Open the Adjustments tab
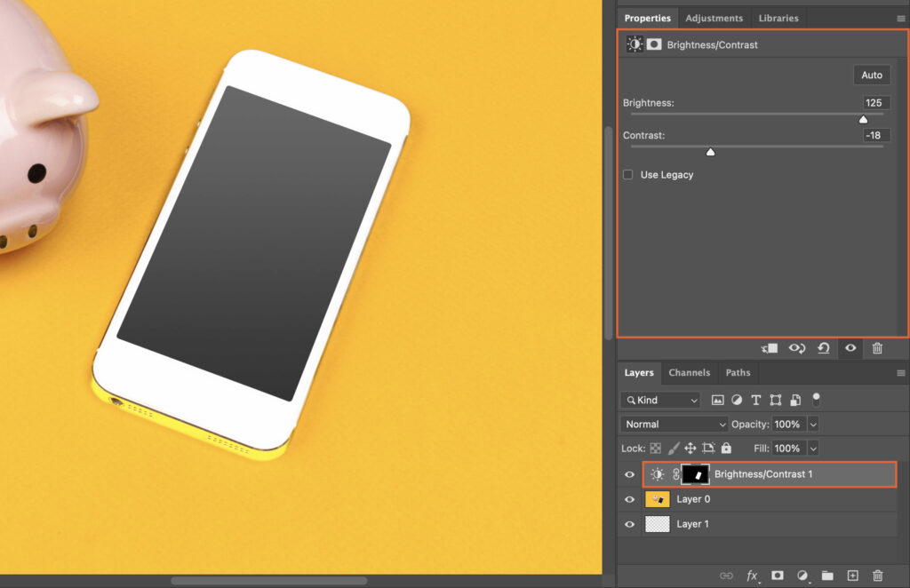 pyautogui.click(x=714, y=18)
